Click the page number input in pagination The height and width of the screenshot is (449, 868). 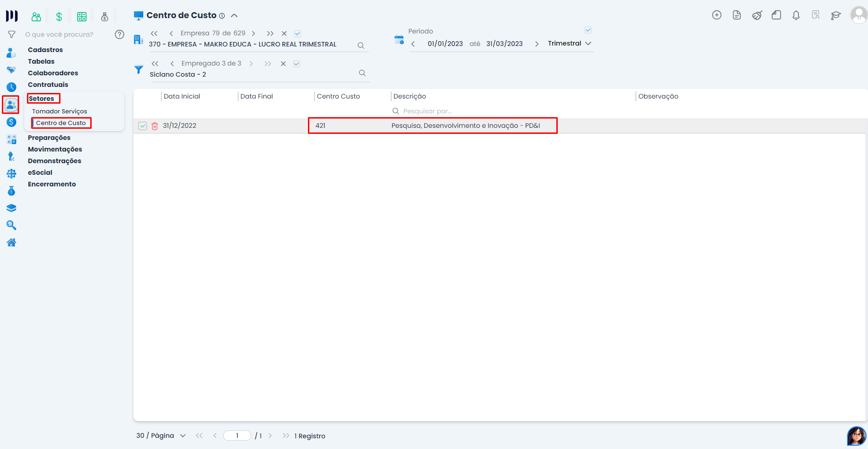point(237,436)
